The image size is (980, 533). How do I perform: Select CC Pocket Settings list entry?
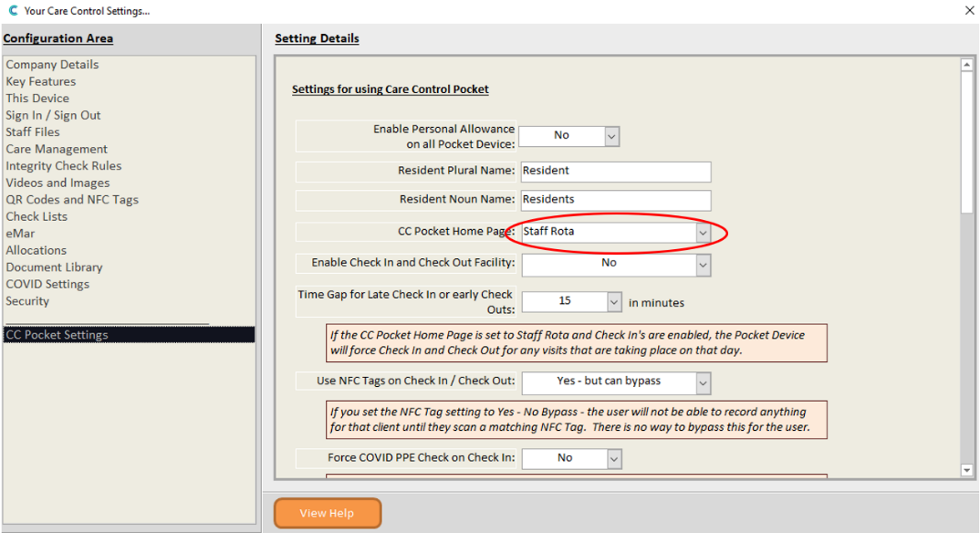[57, 335]
